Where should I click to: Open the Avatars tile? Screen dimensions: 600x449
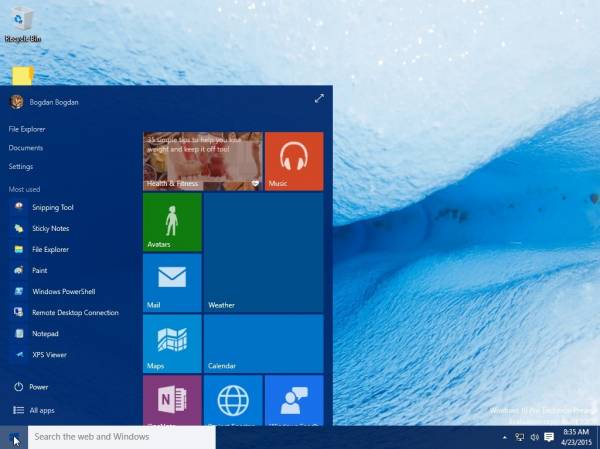[x=172, y=222]
